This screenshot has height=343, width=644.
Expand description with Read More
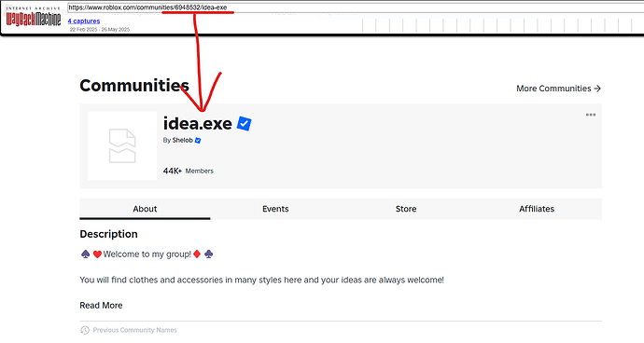[x=101, y=306]
